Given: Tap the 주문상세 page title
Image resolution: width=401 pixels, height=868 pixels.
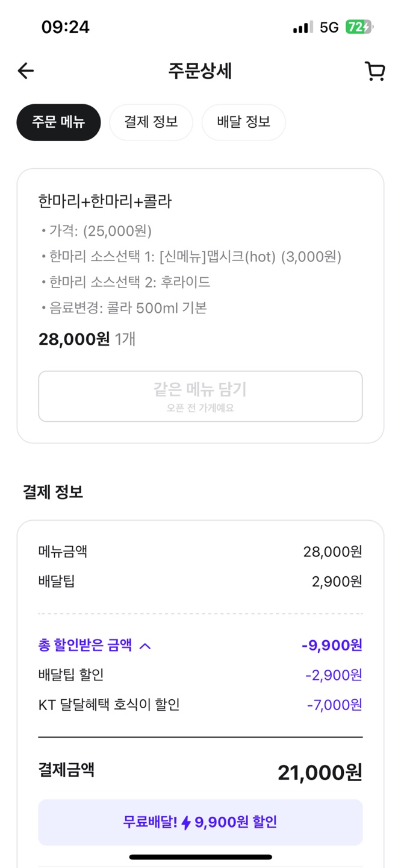Looking at the screenshot, I should coord(200,71).
